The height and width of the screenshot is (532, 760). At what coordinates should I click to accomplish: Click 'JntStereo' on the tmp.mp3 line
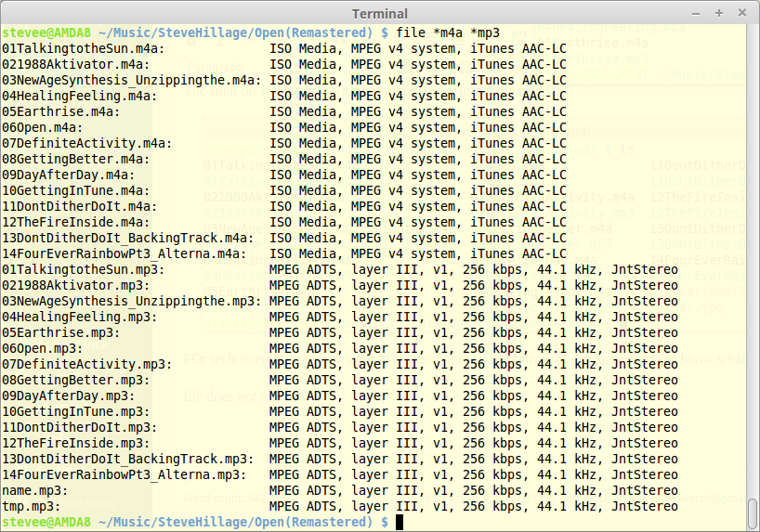[x=643, y=506]
